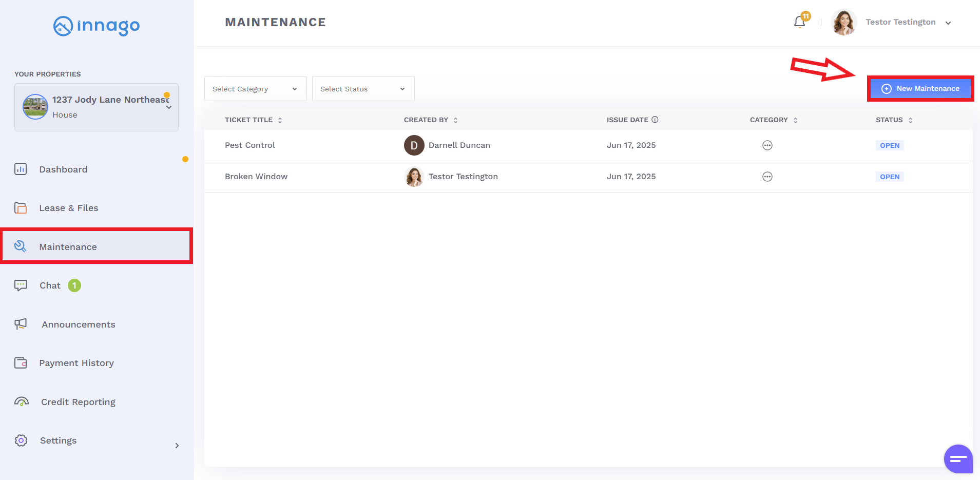Click the Pest Control category ellipsis icon

coord(767,145)
